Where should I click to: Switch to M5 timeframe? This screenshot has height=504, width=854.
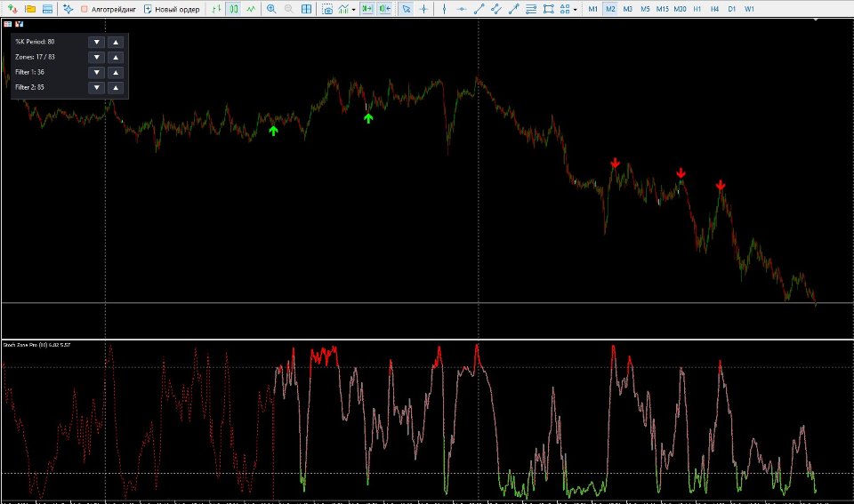coord(645,9)
